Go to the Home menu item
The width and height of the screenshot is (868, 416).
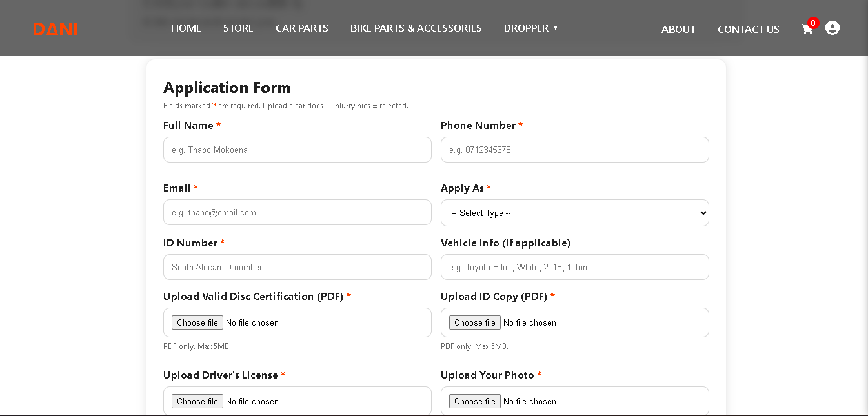click(186, 28)
